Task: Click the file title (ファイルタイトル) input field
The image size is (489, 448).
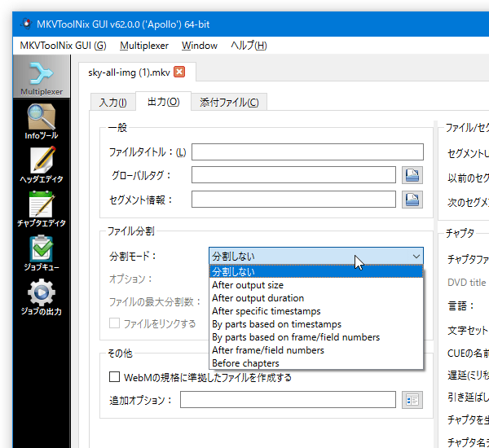Action: (x=307, y=152)
